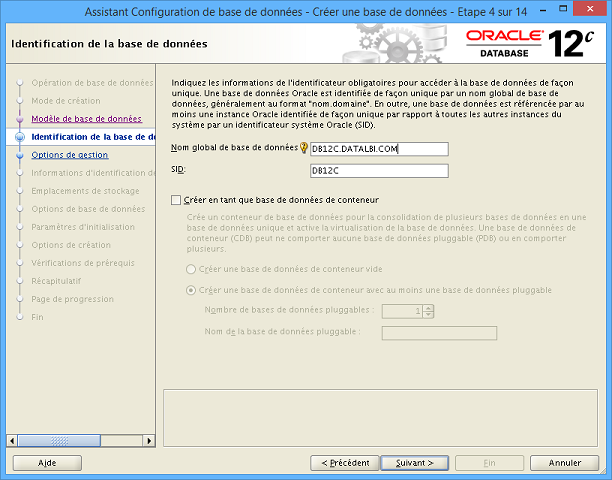This screenshot has height=480, width=612.
Task: Click the current step marker for Identification
Action: (x=20, y=137)
